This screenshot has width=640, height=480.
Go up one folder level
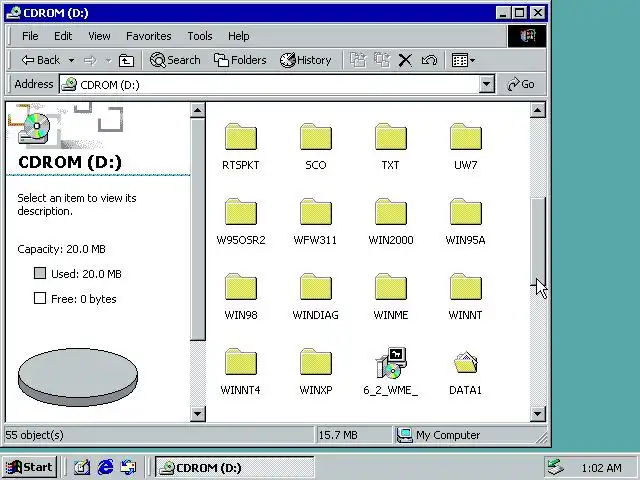click(126, 60)
